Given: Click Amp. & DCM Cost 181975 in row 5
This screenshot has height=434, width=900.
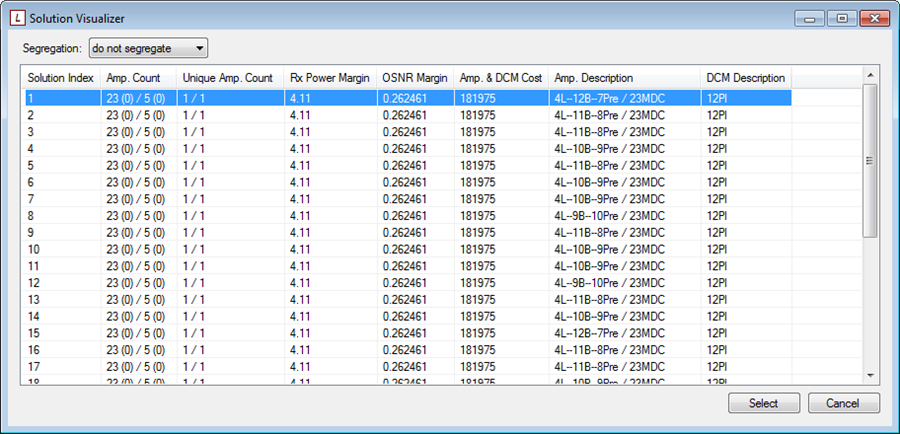Looking at the screenshot, I should tap(478, 165).
